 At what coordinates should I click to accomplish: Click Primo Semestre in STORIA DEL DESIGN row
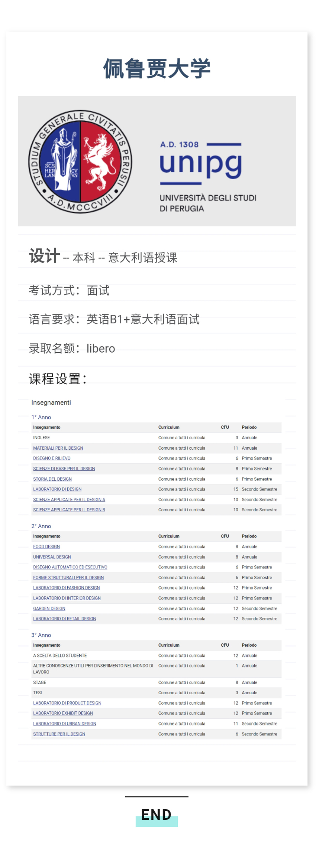257,479
